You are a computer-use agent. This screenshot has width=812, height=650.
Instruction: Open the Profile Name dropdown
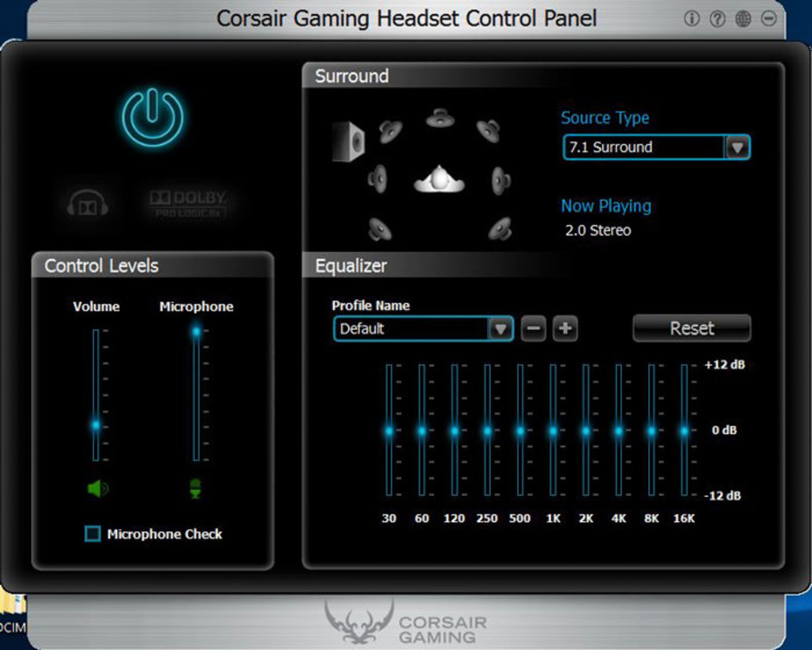423,329
